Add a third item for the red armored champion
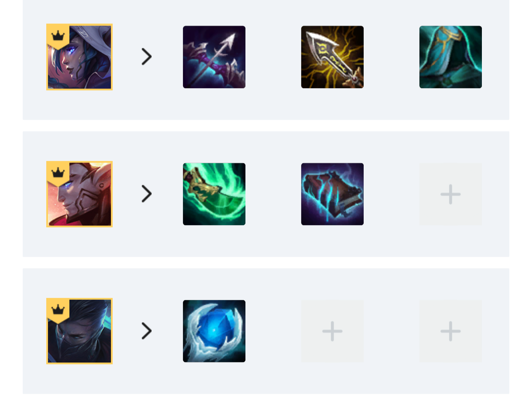 [x=451, y=194]
